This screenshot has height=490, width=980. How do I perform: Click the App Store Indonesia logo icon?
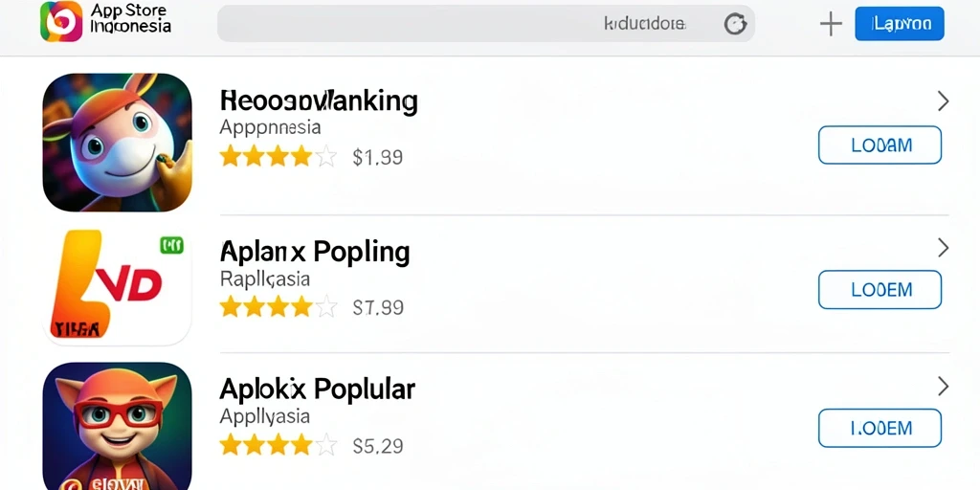[x=61, y=22]
